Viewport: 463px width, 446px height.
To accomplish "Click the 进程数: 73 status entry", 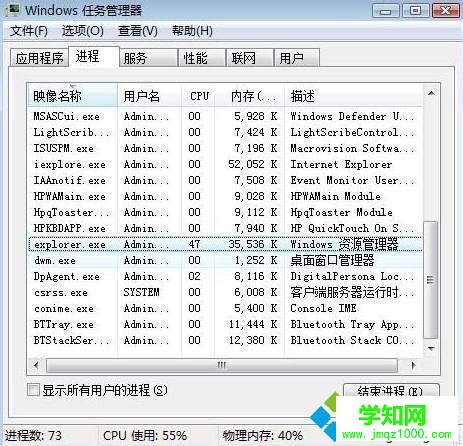I will [x=33, y=436].
